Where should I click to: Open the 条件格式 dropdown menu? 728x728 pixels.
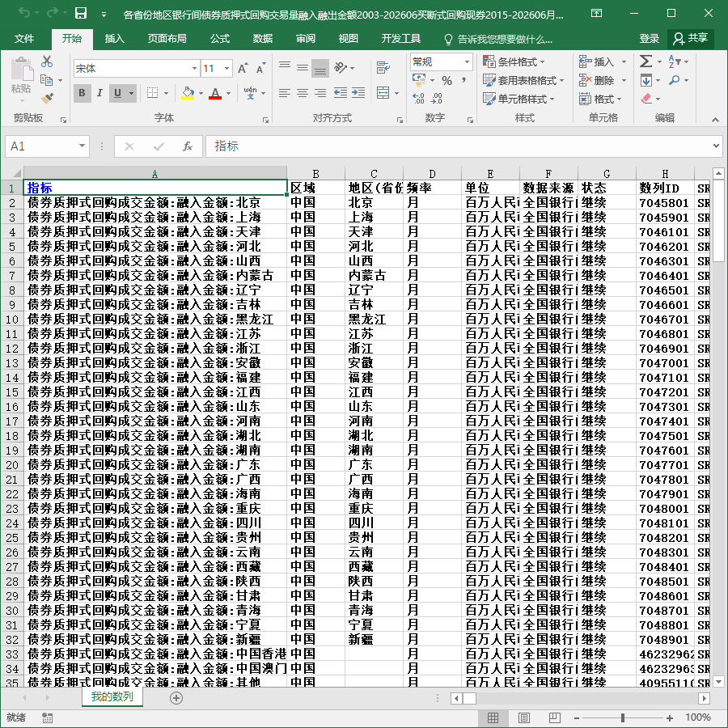[x=514, y=61]
